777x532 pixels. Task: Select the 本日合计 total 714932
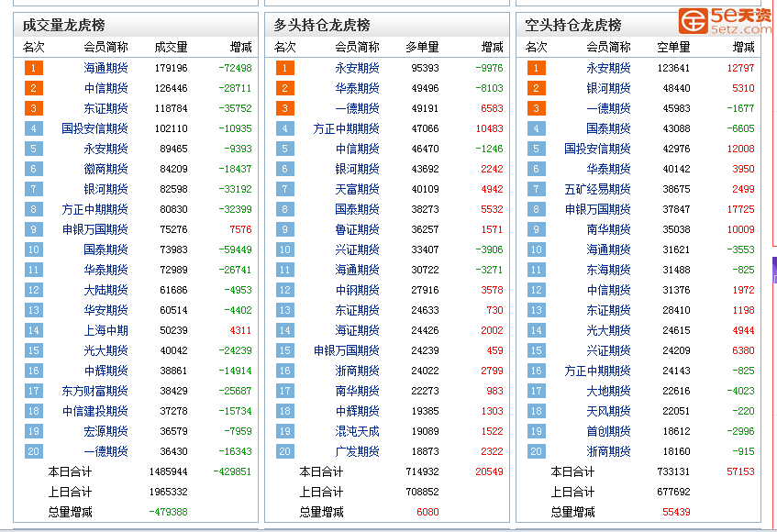coord(422,472)
